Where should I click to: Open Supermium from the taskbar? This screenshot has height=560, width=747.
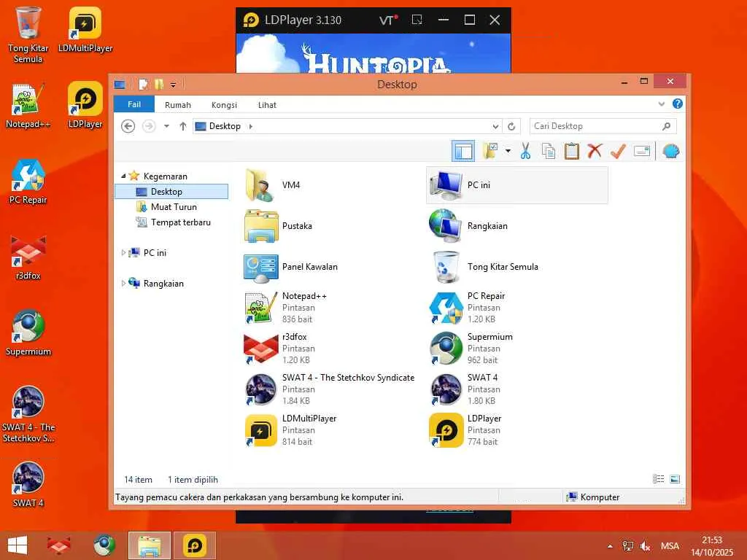[x=104, y=545]
